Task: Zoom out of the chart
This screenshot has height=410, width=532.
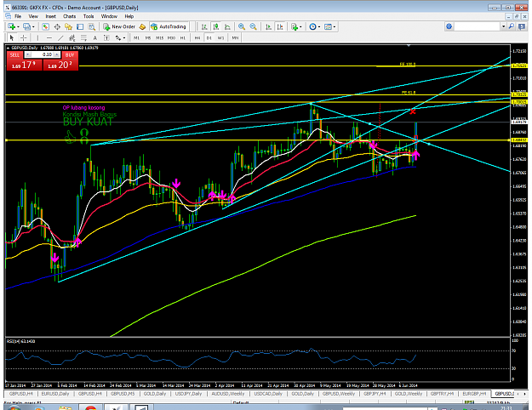Action: pos(253,26)
